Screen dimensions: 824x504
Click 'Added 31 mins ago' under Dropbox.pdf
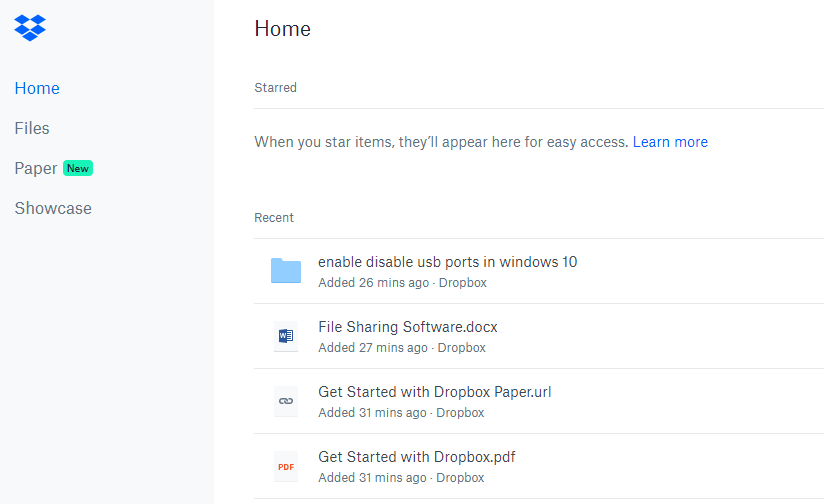[x=372, y=478]
